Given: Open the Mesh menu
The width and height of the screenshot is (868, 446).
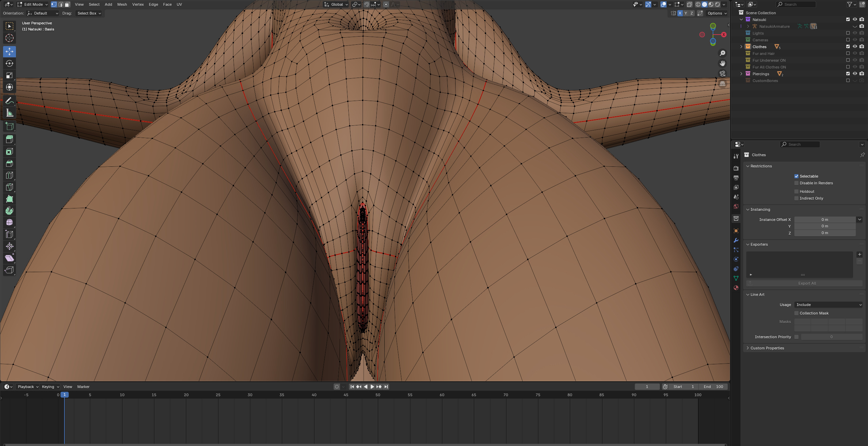Looking at the screenshot, I should coord(122,4).
